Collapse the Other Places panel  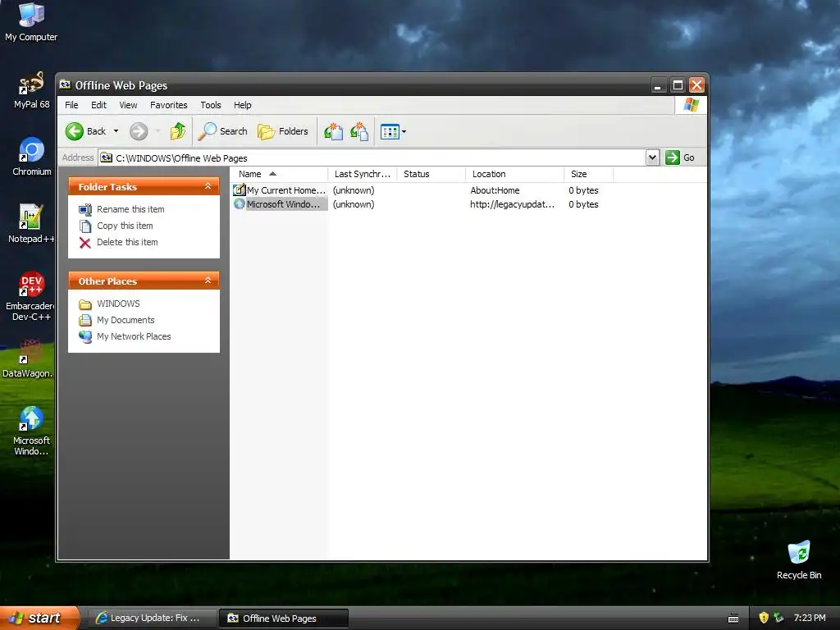(x=208, y=281)
